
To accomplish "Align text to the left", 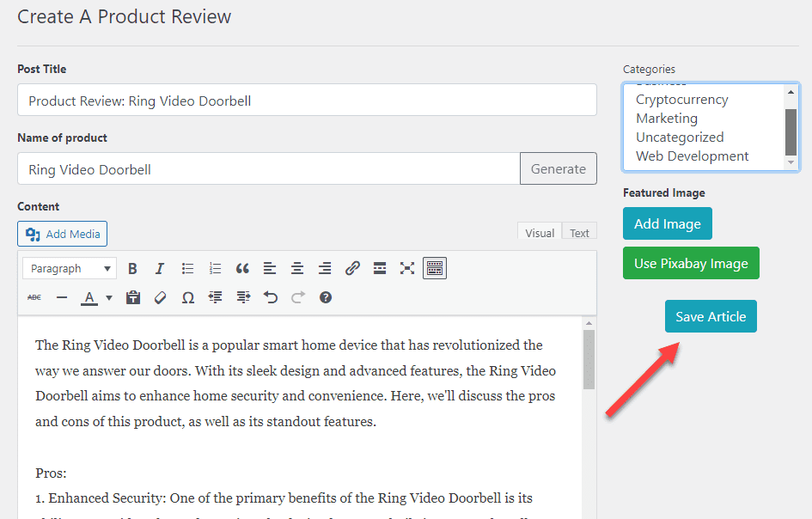I will point(270,268).
